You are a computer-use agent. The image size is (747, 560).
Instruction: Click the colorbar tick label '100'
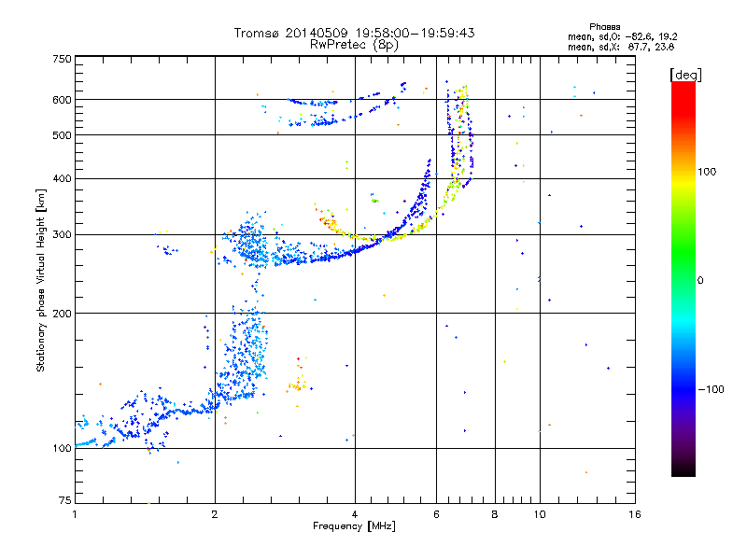coord(707,172)
